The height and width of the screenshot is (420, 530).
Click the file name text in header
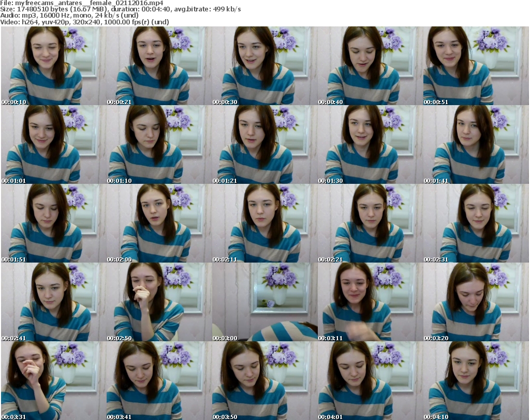click(82, 3)
